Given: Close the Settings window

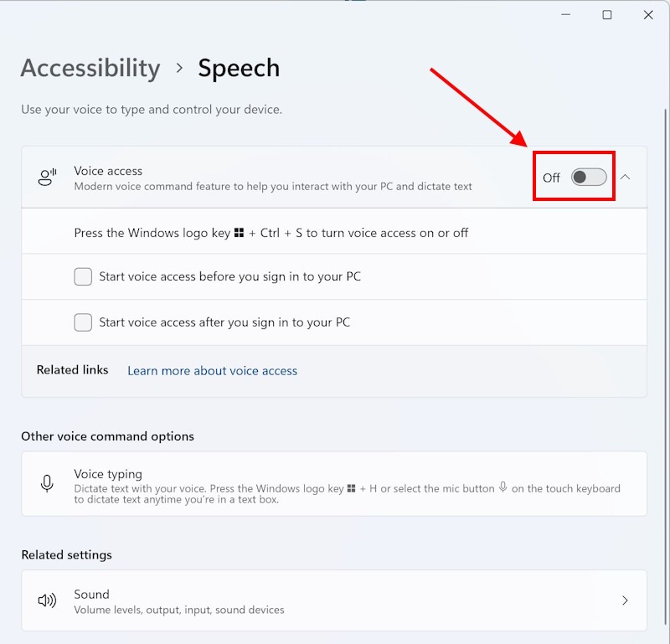Looking at the screenshot, I should 648,15.
